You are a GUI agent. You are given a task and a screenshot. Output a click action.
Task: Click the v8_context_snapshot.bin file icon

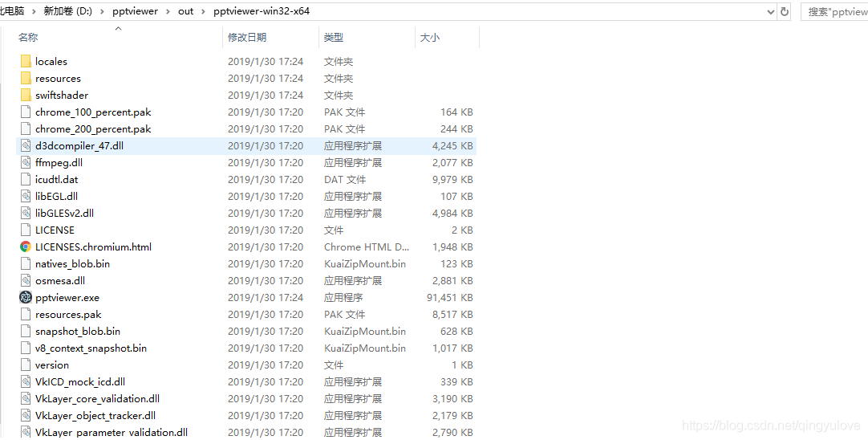tap(26, 348)
